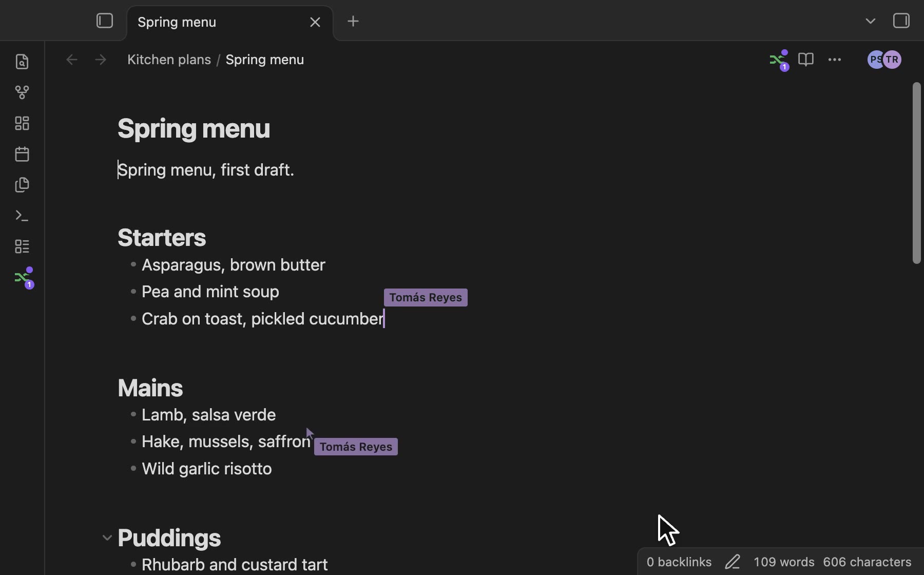The width and height of the screenshot is (924, 575).
Task: Toggle the right sidebar panel icon
Action: [901, 21]
